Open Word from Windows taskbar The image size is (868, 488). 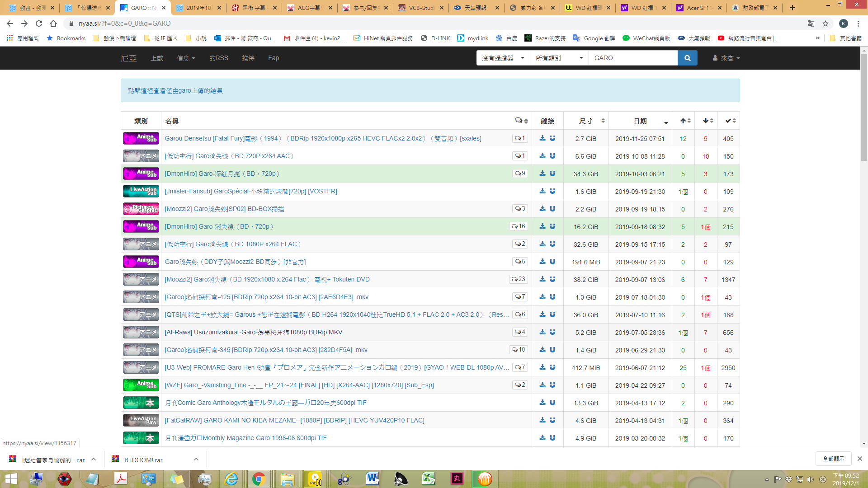tap(373, 479)
